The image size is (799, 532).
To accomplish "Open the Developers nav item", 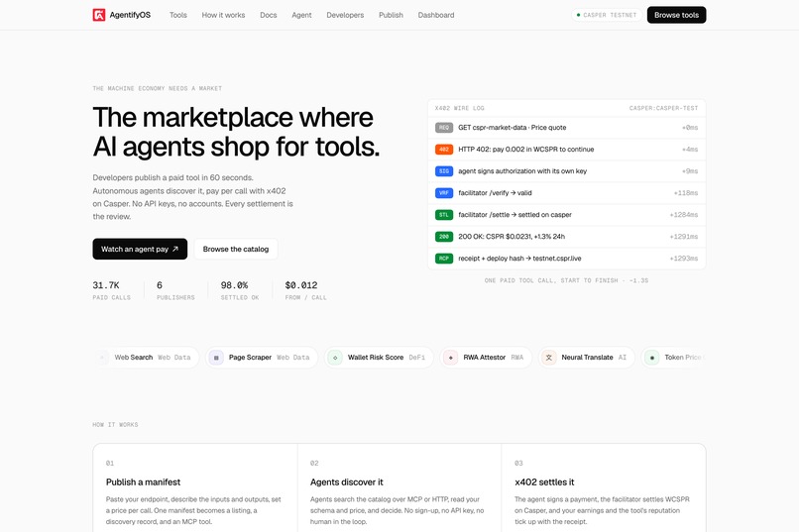I will [346, 15].
